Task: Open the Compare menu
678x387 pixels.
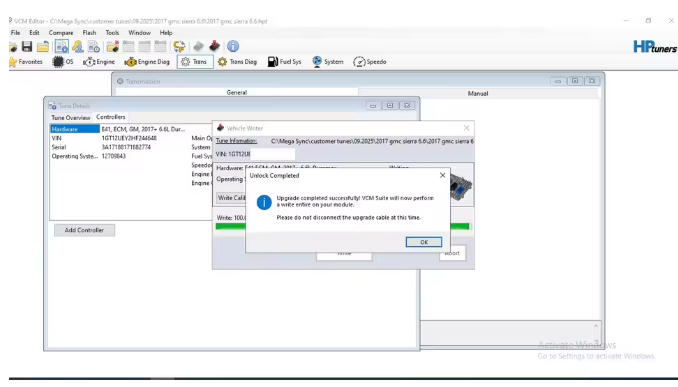Action: point(61,33)
